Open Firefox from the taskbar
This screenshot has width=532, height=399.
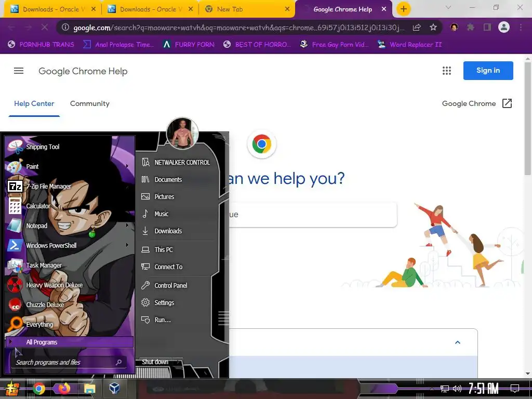pyautogui.click(x=64, y=389)
